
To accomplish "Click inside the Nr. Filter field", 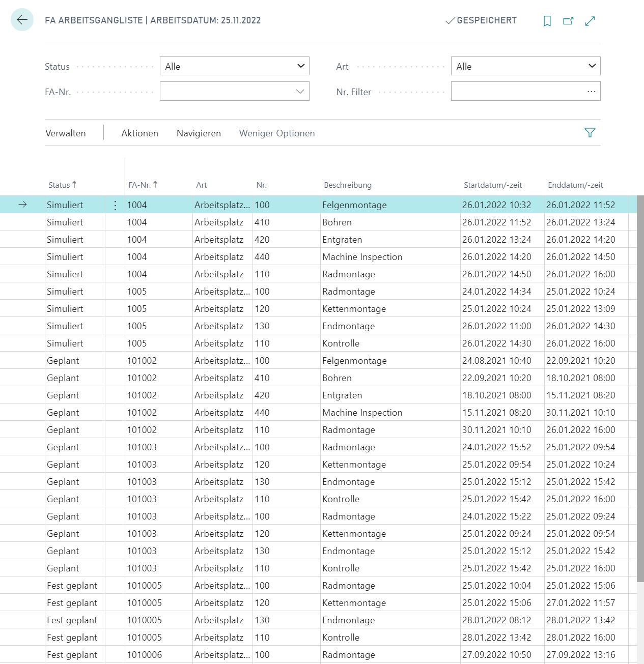I will pyautogui.click(x=517, y=92).
